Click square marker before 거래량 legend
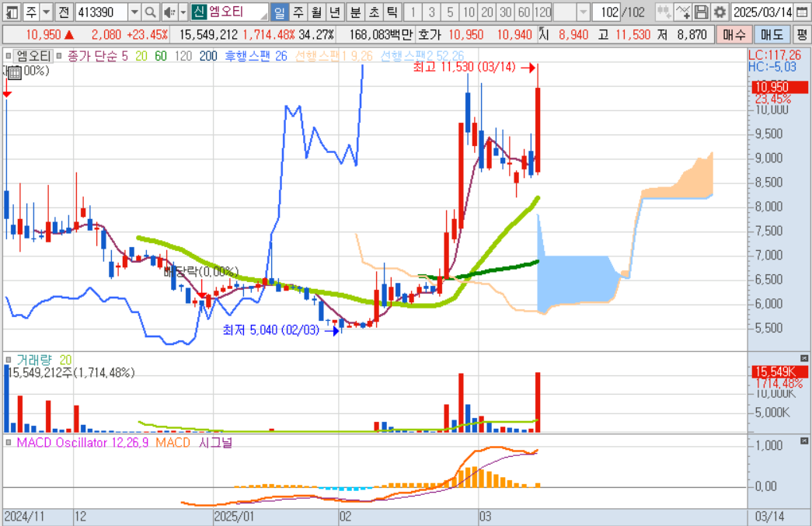 9,359
